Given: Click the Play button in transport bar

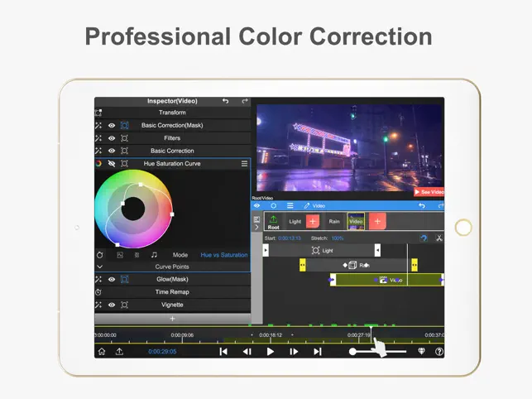Looking at the screenshot, I should [x=270, y=351].
